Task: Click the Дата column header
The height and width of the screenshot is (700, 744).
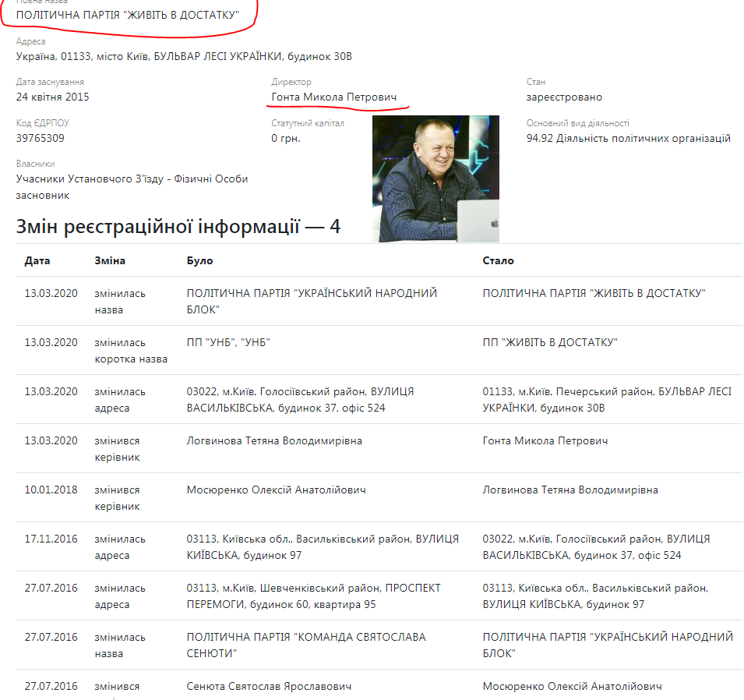Action: [x=37, y=260]
